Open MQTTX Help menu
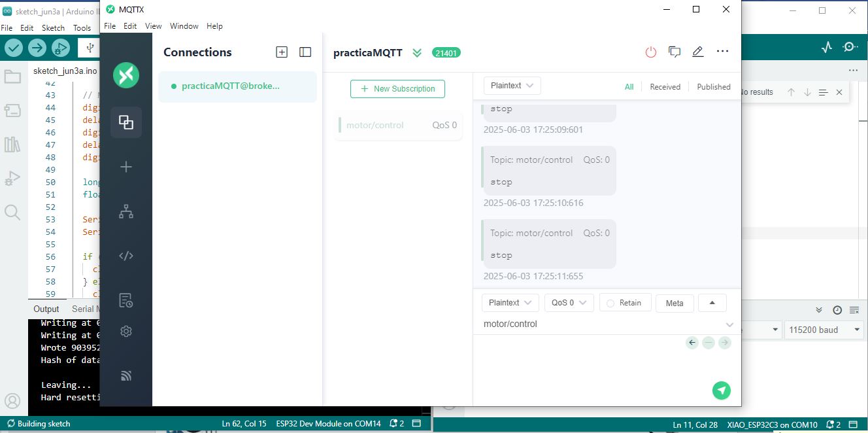 coord(214,26)
